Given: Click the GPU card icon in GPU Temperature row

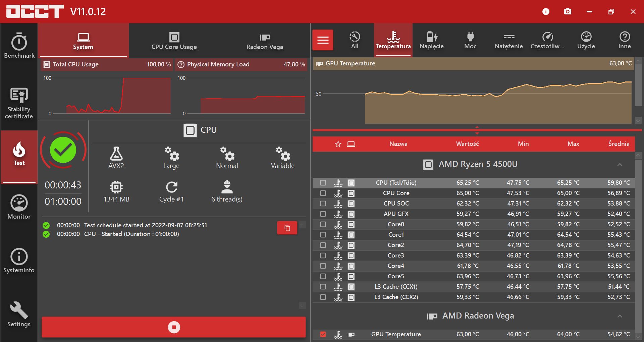Looking at the screenshot, I should (x=351, y=334).
